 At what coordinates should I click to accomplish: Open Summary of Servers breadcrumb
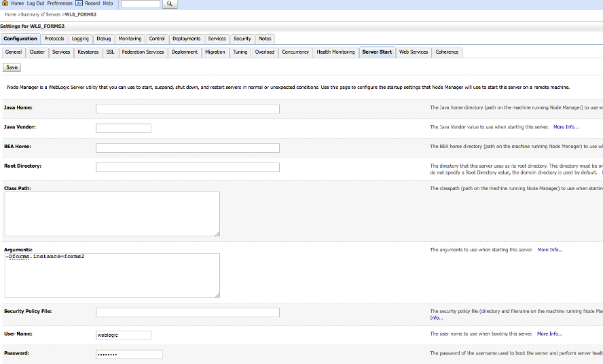click(x=40, y=15)
